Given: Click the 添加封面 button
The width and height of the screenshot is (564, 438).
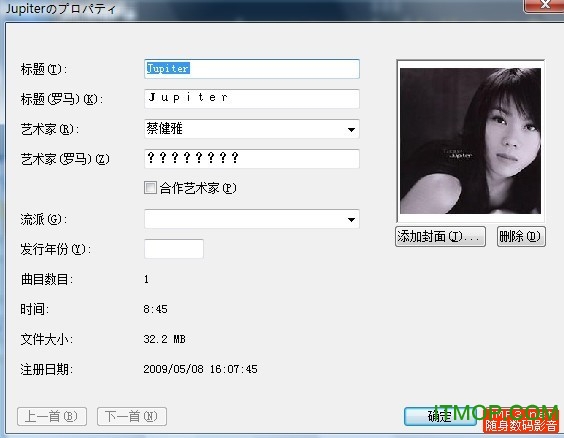Looking at the screenshot, I should (440, 236).
